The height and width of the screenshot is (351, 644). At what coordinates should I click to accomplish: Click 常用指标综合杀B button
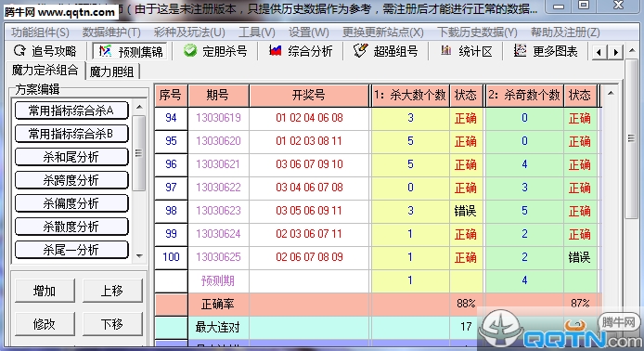tap(71, 134)
